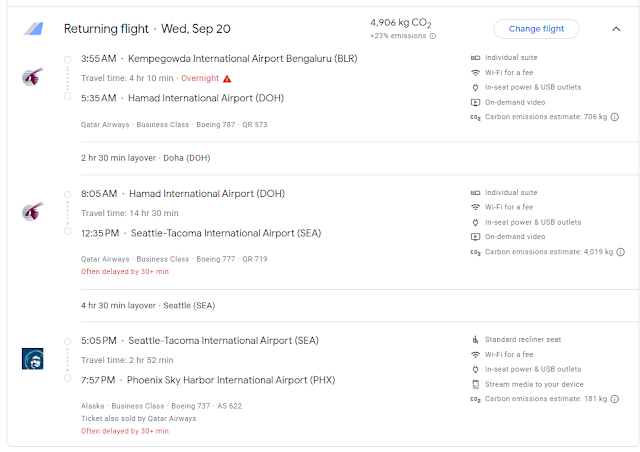Click CO2 icon beside 4,019 kg estimate

(x=475, y=252)
